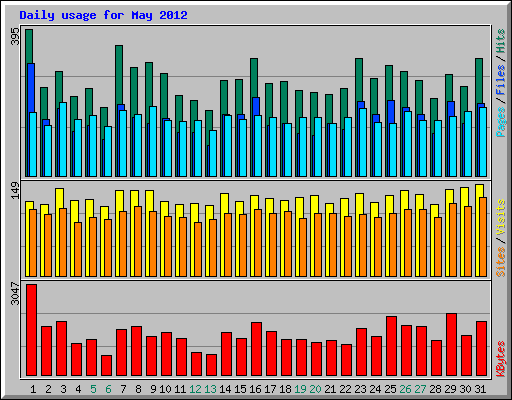The image size is (512, 400).
Task: Click the Hits legend label
Action: coord(500,41)
